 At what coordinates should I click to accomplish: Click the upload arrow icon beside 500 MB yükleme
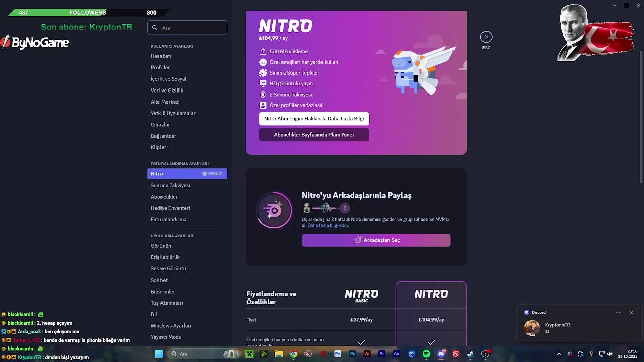pyautogui.click(x=263, y=51)
